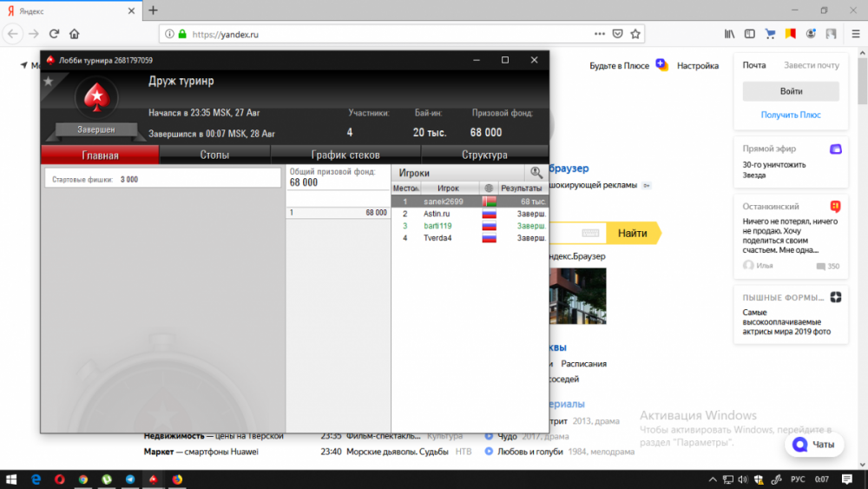The height and width of the screenshot is (489, 868).
Task: Switch to the Структура tab
Action: click(x=484, y=155)
